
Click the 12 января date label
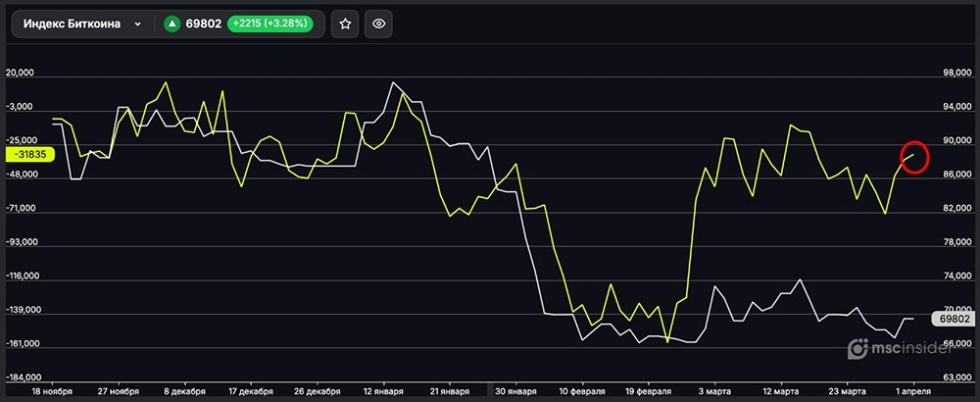pyautogui.click(x=382, y=390)
